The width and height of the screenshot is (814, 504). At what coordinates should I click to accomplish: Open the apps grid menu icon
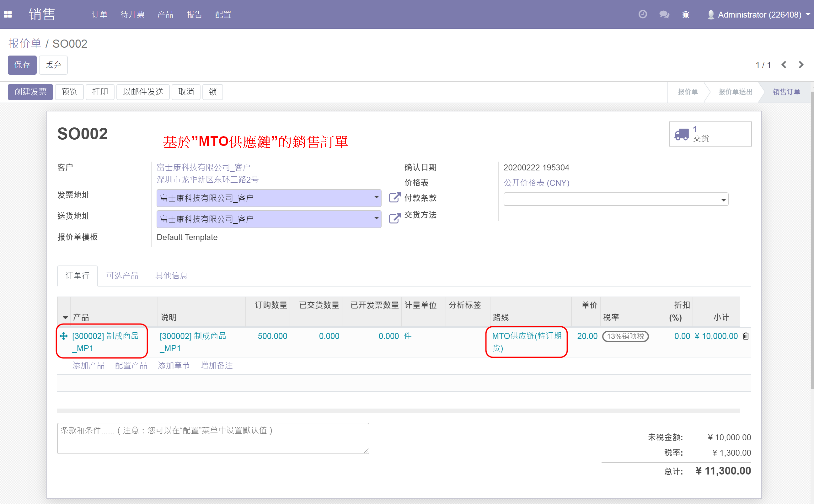click(8, 14)
